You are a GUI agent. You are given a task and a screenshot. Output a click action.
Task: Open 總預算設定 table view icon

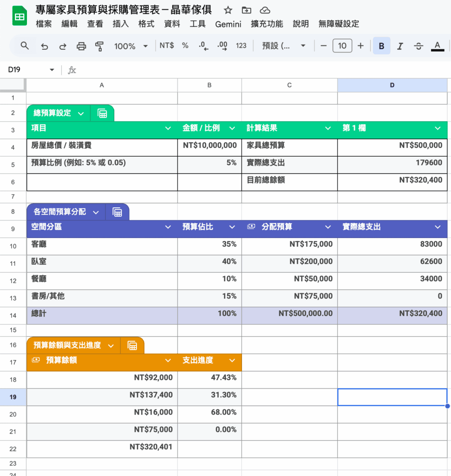102,113
